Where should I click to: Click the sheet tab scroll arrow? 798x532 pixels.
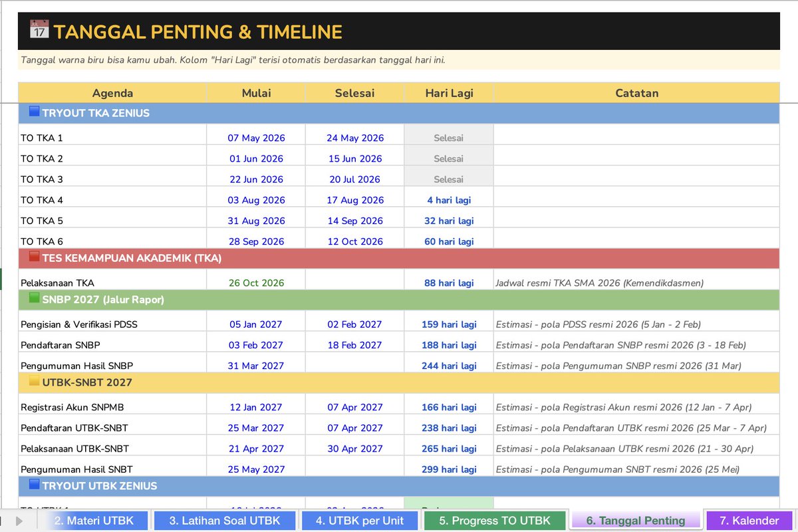pyautogui.click(x=19, y=521)
